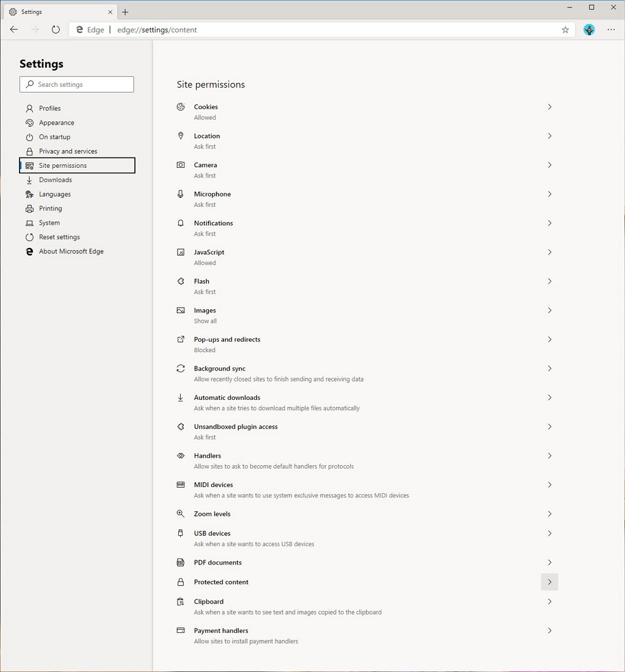The height and width of the screenshot is (672, 625).
Task: Click the Notifications bell icon
Action: click(181, 223)
